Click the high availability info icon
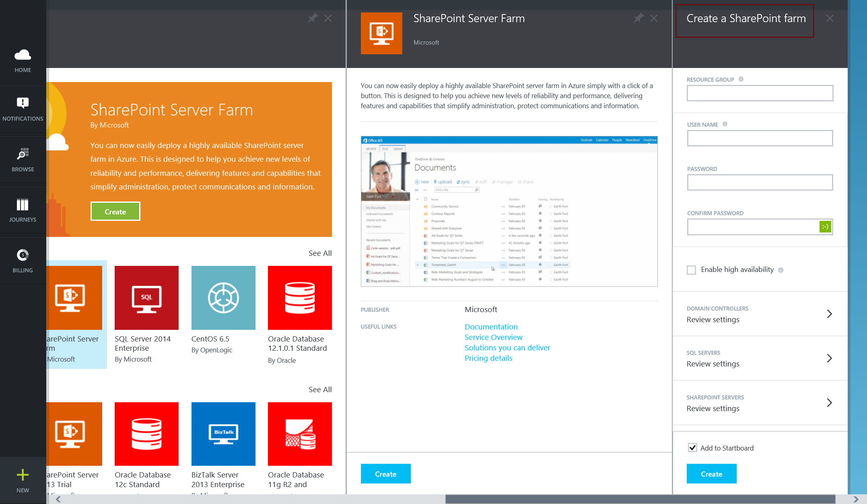867x504 pixels. [781, 270]
